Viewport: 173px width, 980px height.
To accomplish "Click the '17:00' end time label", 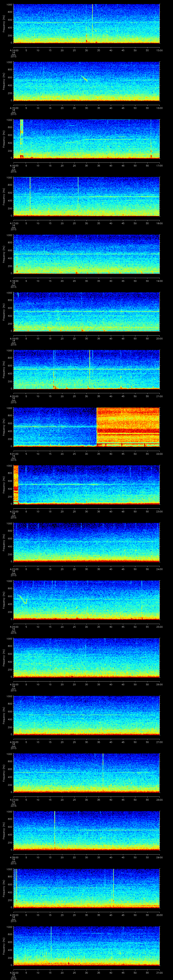I will [160, 166].
